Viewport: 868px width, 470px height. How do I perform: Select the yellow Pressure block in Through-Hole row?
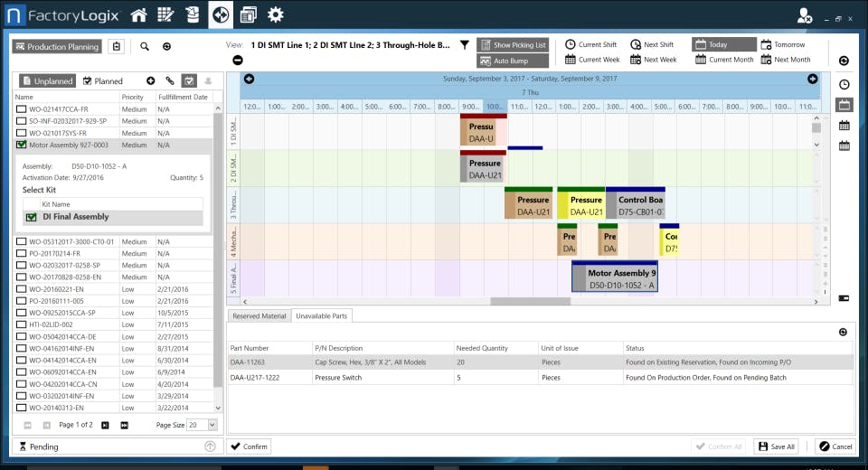[580, 202]
